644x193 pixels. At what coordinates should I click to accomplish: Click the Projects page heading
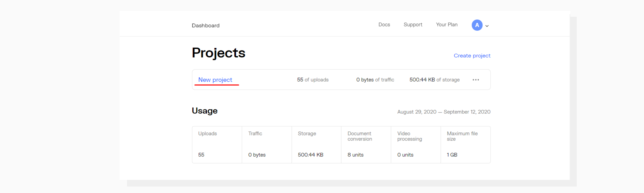click(218, 53)
